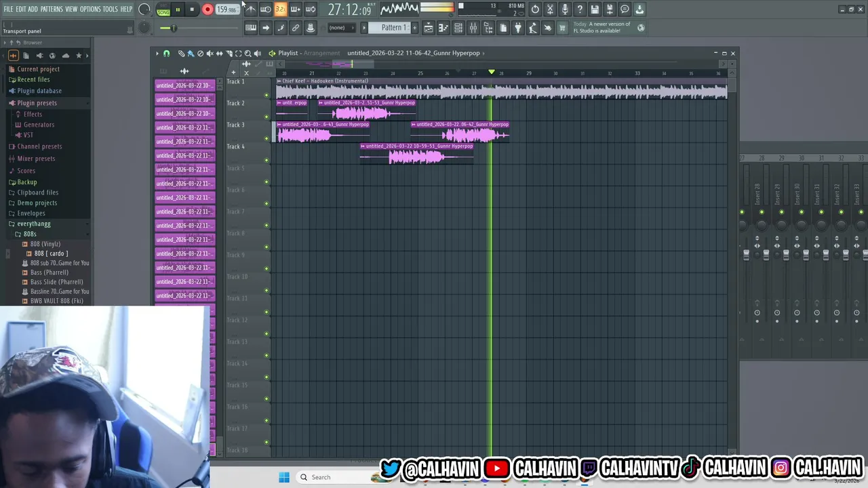
Task: Click the save new version icon
Action: [610, 9]
